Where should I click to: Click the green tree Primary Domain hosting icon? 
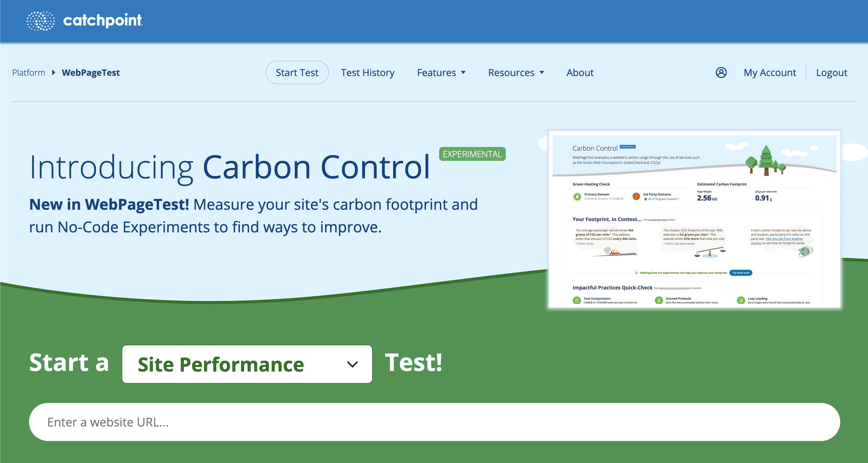pyautogui.click(x=578, y=196)
